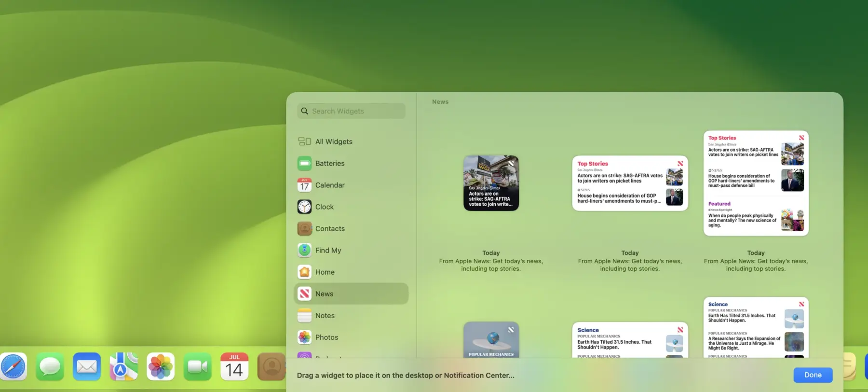Choose the Clock category label
Screen dimensions: 868x392
pos(325,207)
